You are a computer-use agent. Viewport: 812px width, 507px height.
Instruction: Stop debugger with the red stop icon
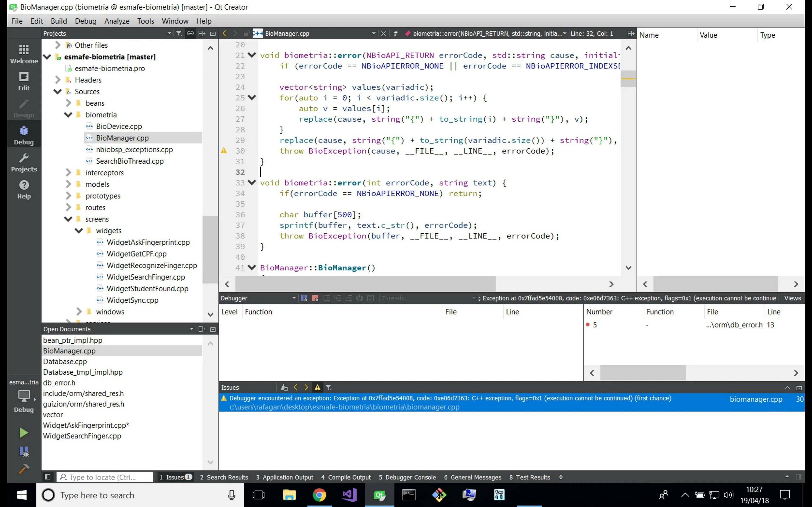315,298
